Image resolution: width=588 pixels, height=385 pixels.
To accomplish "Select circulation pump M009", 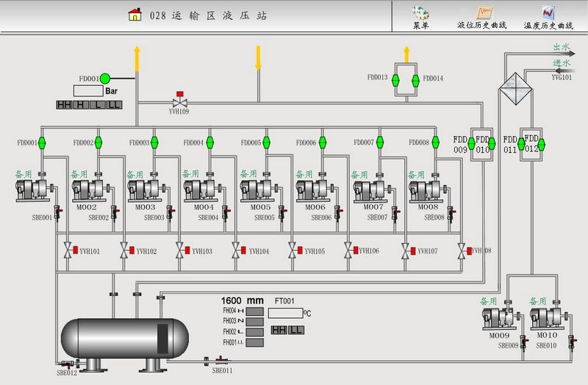I will pos(500,318).
